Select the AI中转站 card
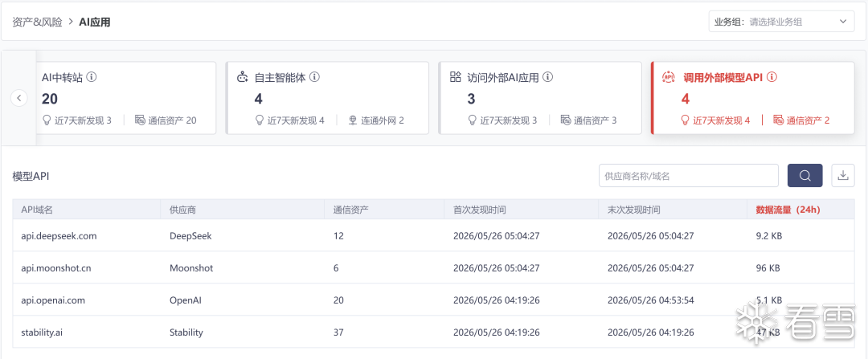The width and height of the screenshot is (868, 359). coord(127,98)
